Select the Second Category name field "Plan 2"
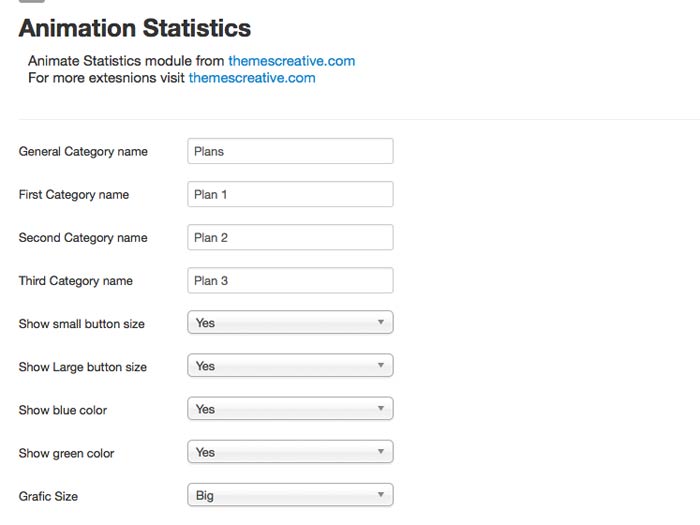The image size is (700, 525). pos(290,237)
